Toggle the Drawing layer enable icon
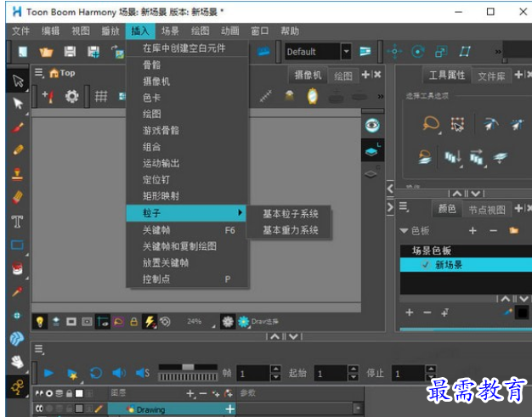This screenshot has width=532, height=417. (x=39, y=409)
